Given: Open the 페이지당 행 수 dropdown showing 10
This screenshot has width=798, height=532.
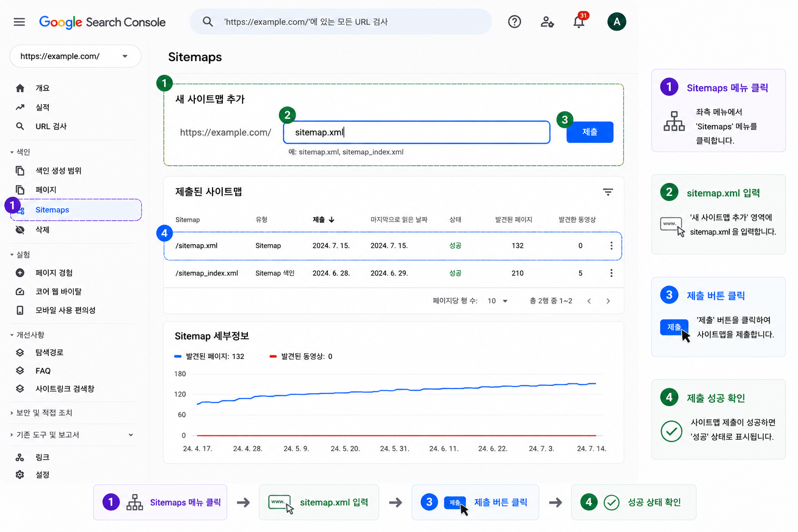Looking at the screenshot, I should (x=498, y=301).
